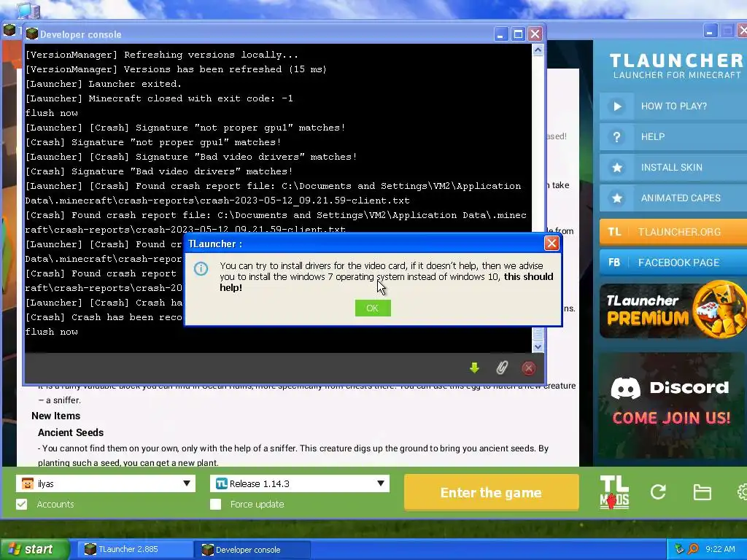Open Animated Capes page
Screen dimensions: 747x560
[673, 198]
